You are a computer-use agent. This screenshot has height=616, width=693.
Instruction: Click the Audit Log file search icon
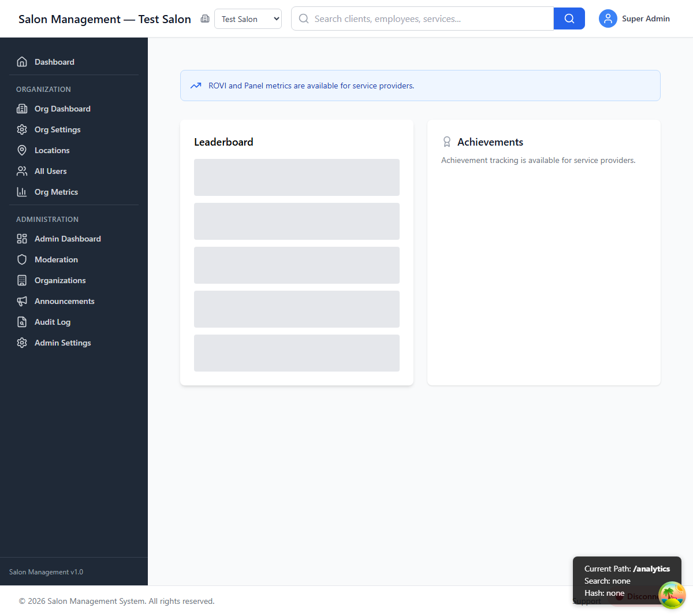click(22, 322)
